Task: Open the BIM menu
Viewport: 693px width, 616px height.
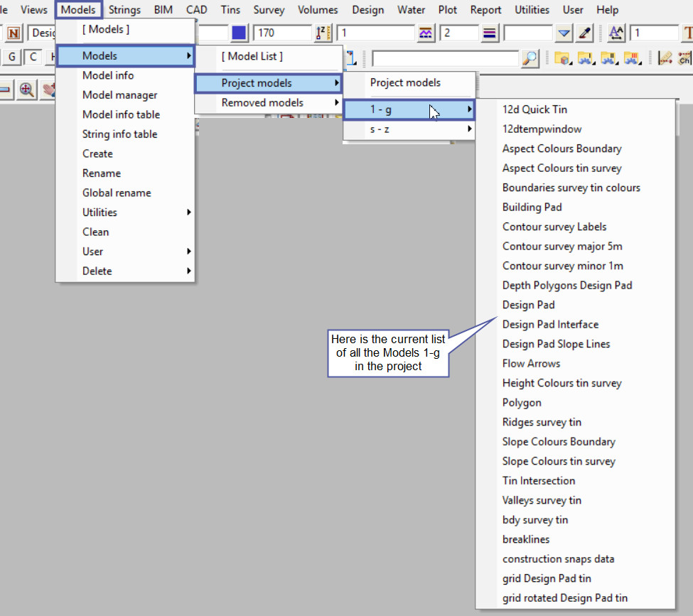Action: coord(163,10)
